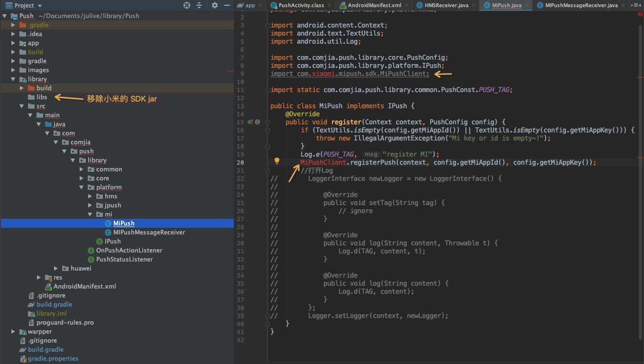644x364 pixels.
Task: Expand the .gradle folder
Action: 14,25
